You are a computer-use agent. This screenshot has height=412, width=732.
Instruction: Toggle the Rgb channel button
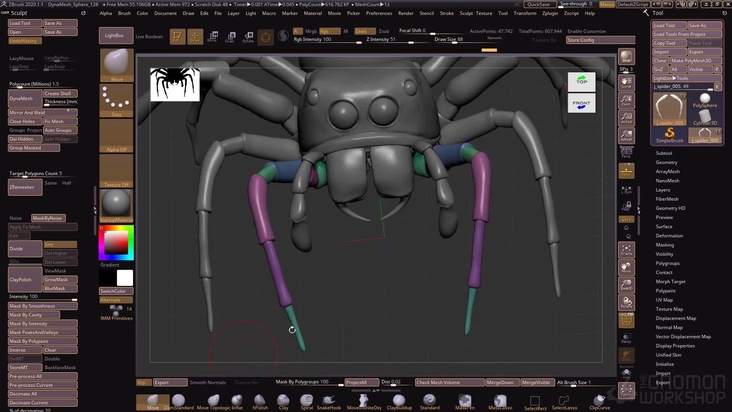pyautogui.click(x=330, y=31)
